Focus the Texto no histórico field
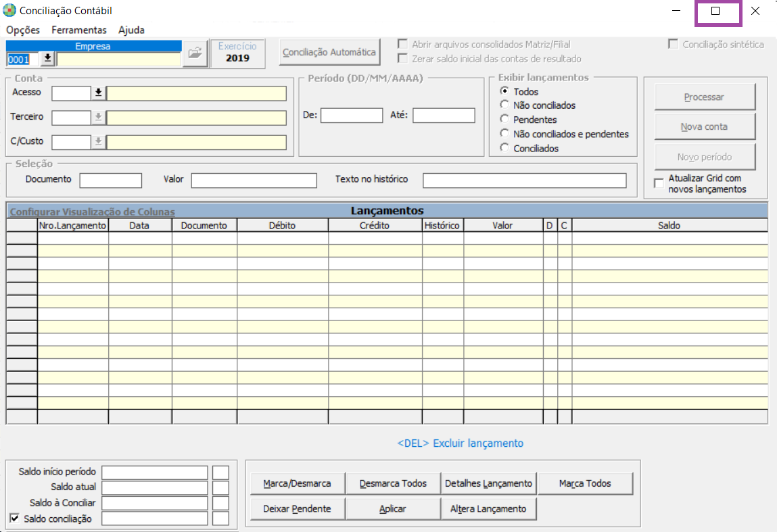Image resolution: width=777 pixels, height=532 pixels. pyautogui.click(x=525, y=180)
